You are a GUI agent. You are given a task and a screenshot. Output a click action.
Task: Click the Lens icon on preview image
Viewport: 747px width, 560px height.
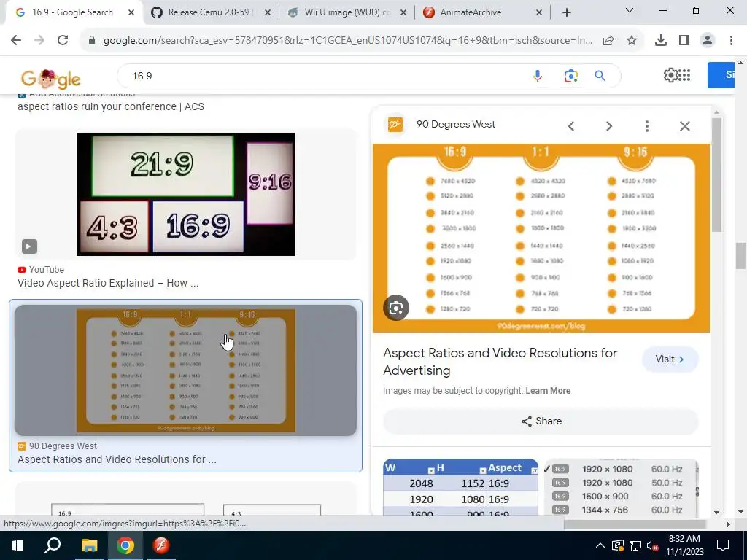pos(396,308)
